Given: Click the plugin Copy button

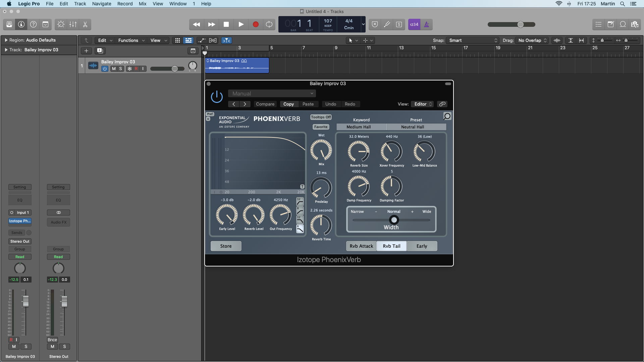Looking at the screenshot, I should (288, 104).
